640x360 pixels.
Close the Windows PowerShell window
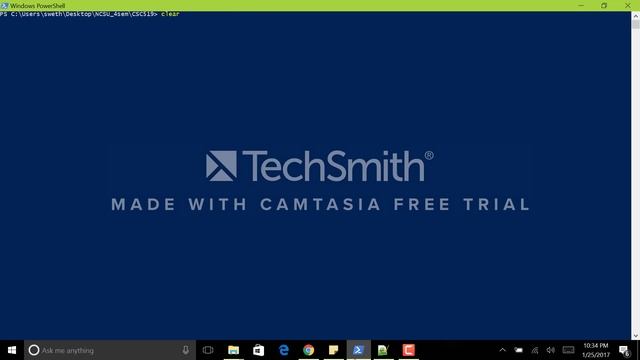628,6
